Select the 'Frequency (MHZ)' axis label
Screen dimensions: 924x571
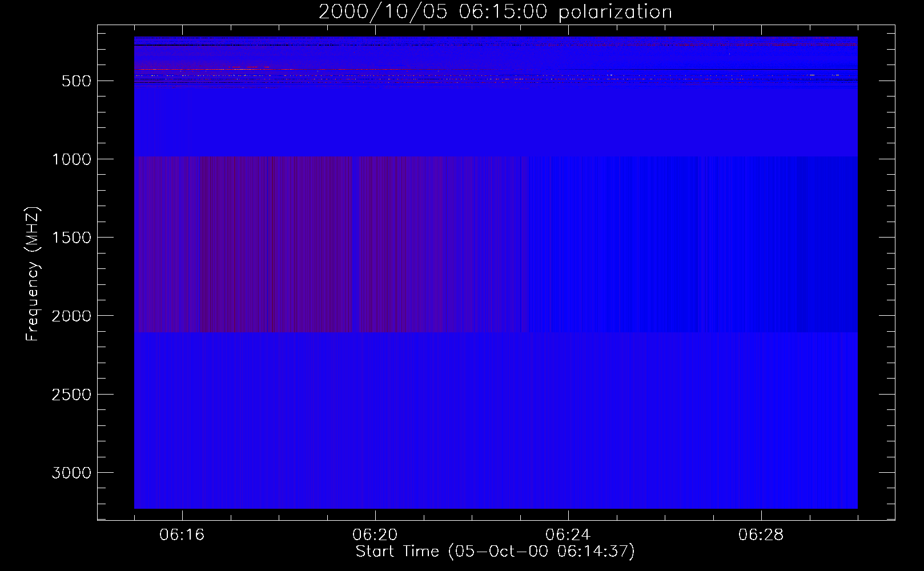click(x=33, y=274)
